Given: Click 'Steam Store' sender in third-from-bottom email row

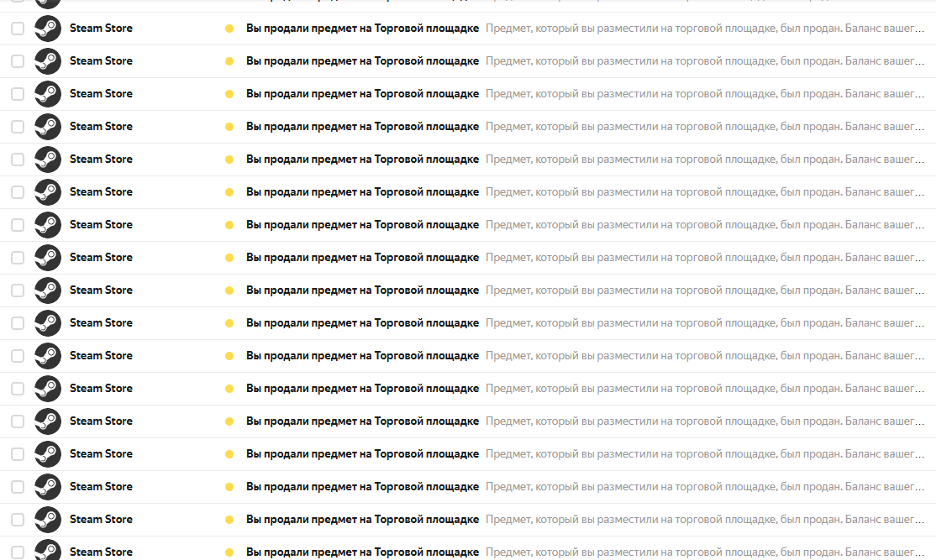Looking at the screenshot, I should coord(101,487).
